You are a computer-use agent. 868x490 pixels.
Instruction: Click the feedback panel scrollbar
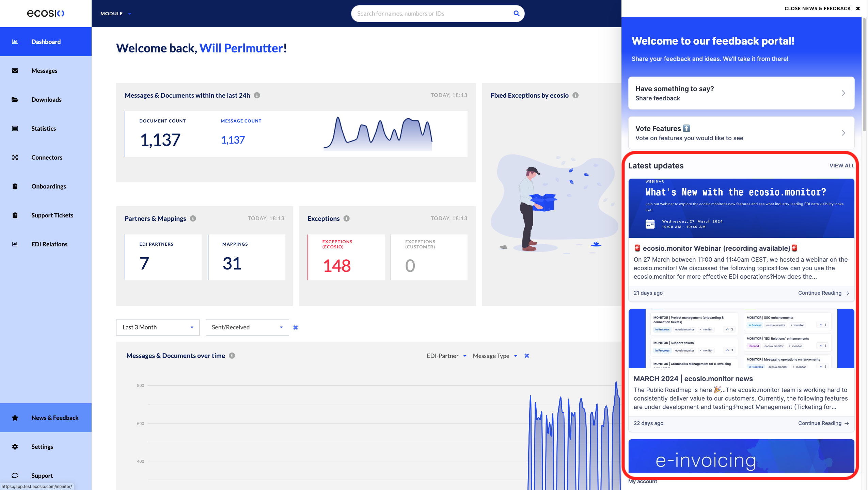(x=864, y=75)
